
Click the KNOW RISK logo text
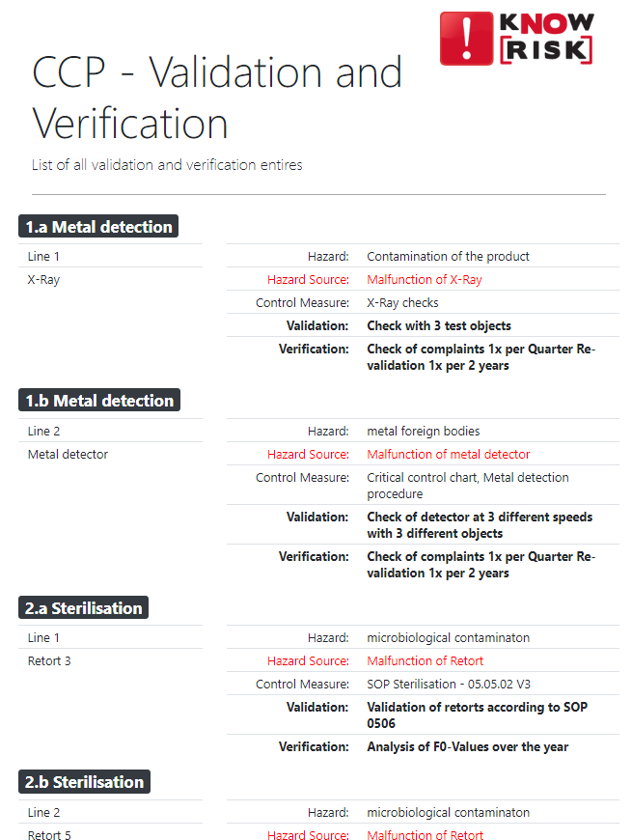[x=545, y=38]
